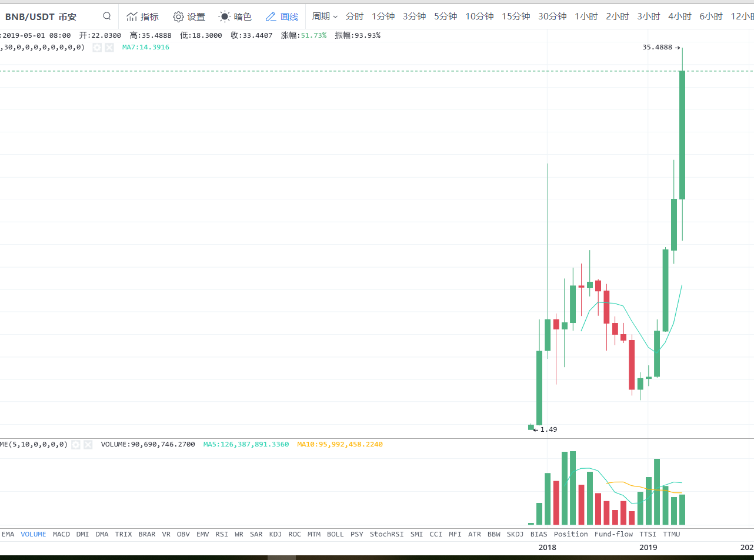Screen dimensions: 754x560
Task: Switch sub-chart to TTMU indicator
Action: point(672,534)
